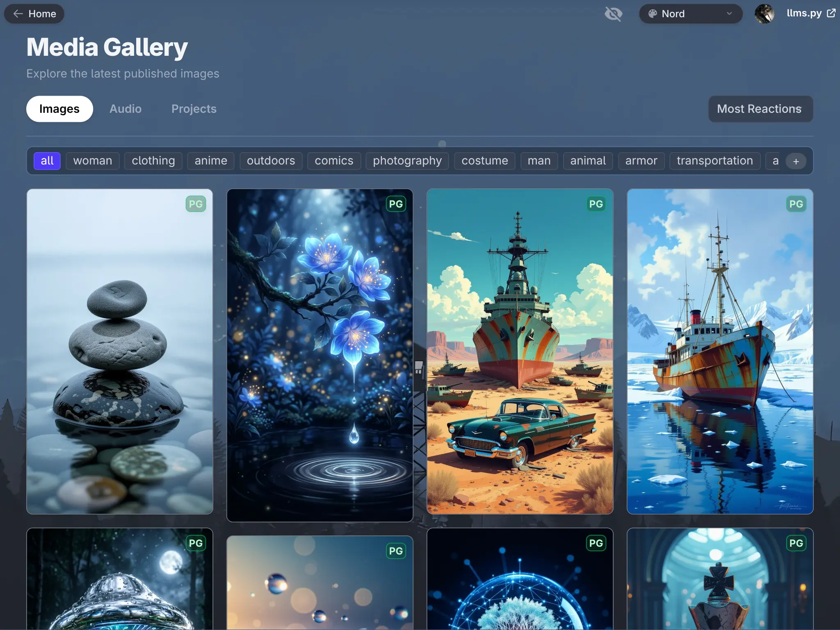Click PG badge on icy ship image
Screen dimensions: 840x630
(797, 204)
